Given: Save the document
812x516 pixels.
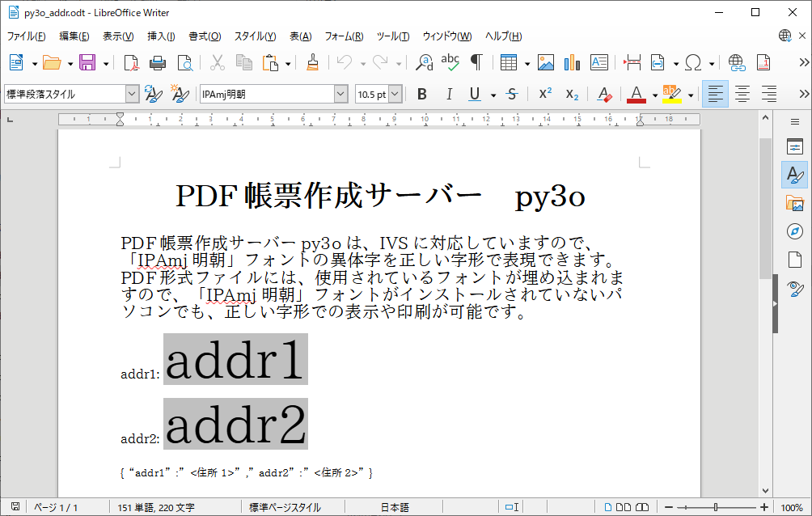Looking at the screenshot, I should pyautogui.click(x=87, y=63).
